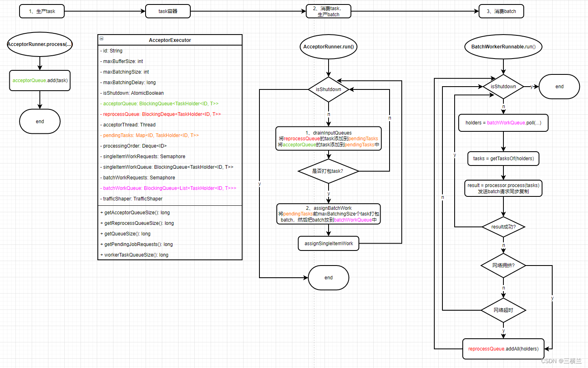
Task: Select the 'maxBatchingDelay: long' field
Action: pos(170,83)
